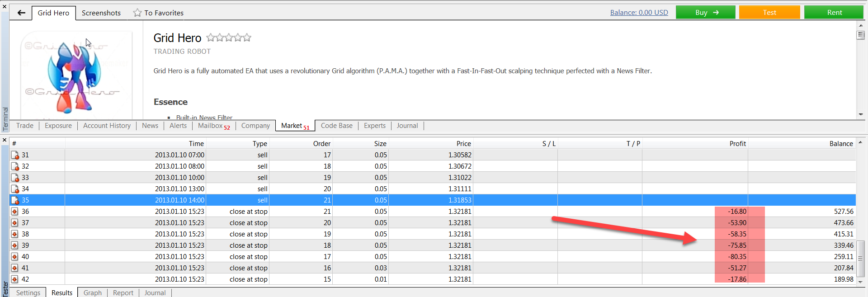Sort results by the Price column header

point(430,143)
